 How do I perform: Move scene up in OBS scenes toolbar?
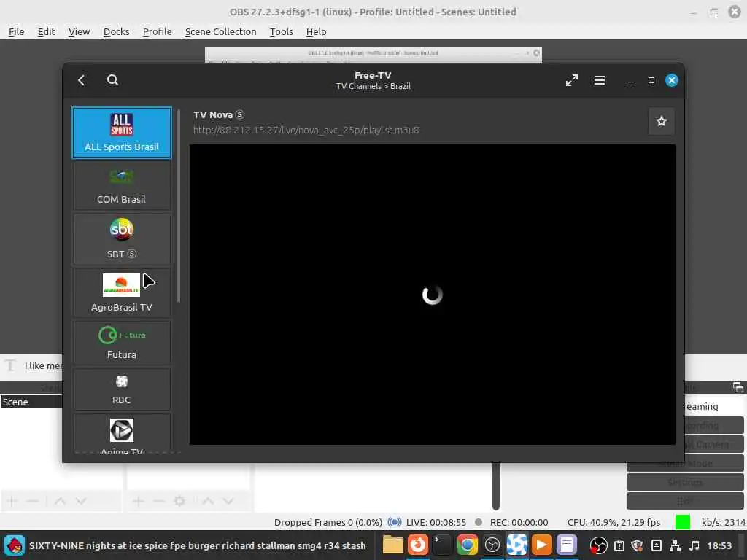point(60,501)
